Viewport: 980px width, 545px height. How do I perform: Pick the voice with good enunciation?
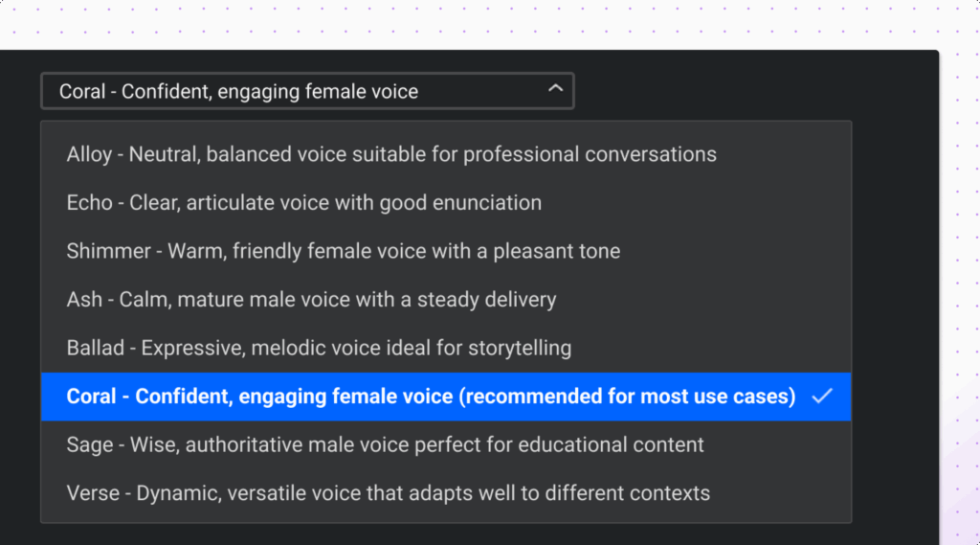[303, 203]
